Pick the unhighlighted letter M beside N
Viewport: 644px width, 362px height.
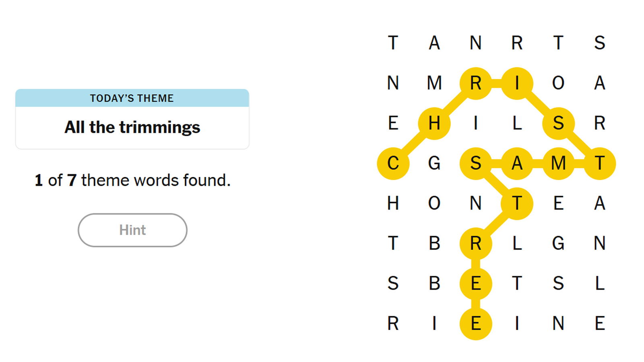434,83
